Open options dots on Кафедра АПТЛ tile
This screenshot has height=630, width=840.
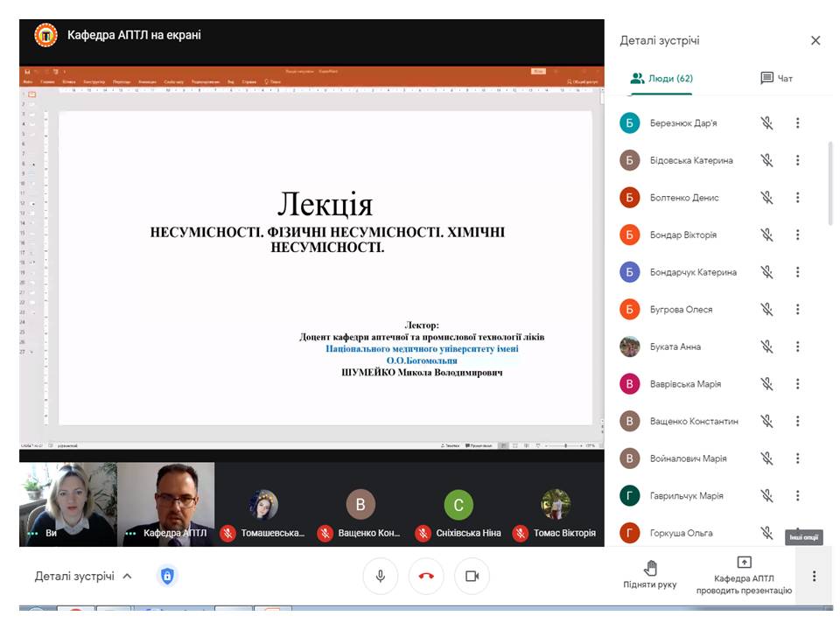pyautogui.click(x=130, y=533)
